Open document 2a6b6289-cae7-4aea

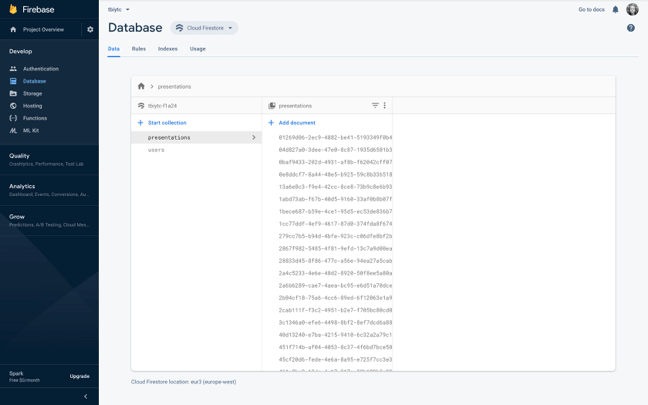(335, 286)
